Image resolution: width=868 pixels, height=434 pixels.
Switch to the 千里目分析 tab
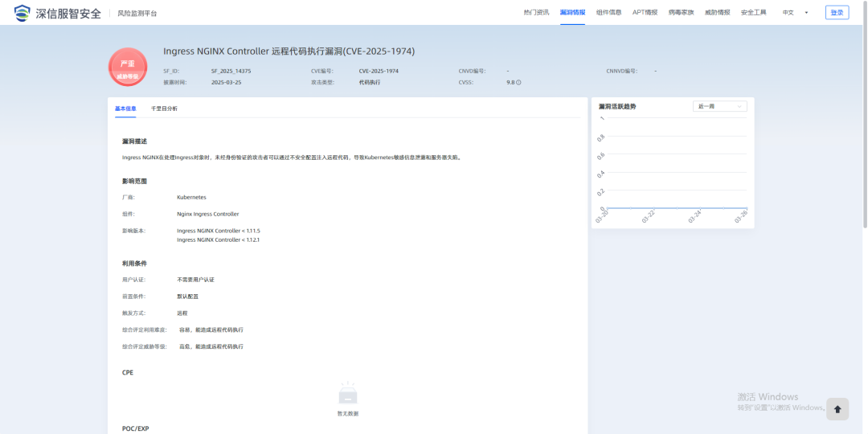[165, 108]
